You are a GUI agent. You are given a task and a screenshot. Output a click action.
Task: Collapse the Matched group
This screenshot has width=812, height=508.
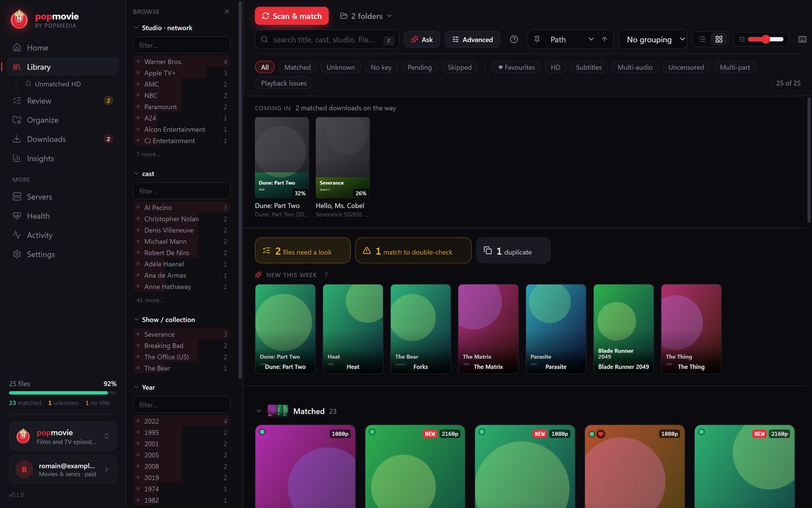pos(259,411)
